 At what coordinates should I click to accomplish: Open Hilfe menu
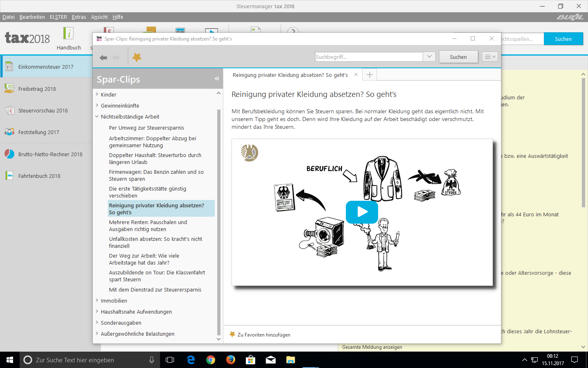point(118,17)
